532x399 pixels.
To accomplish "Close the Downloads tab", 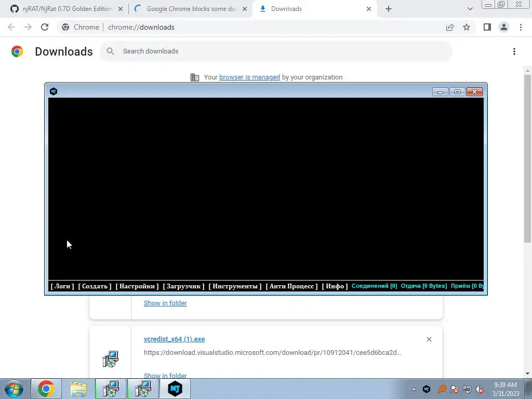I will (x=369, y=9).
